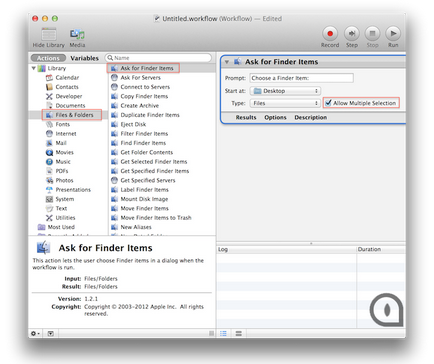Select the Presentations library category
Screen dimensions: 434x364
pos(73,190)
